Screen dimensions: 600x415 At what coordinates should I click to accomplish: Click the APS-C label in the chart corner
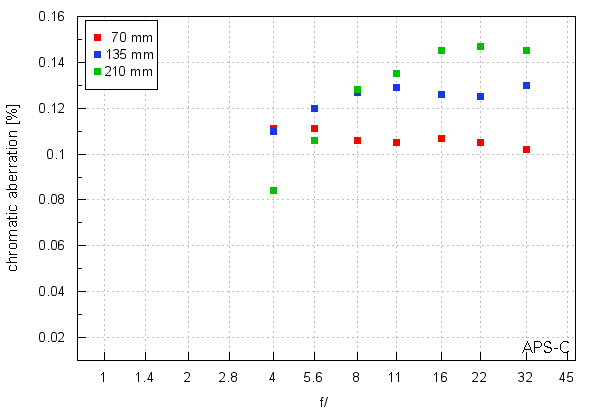coord(546,347)
